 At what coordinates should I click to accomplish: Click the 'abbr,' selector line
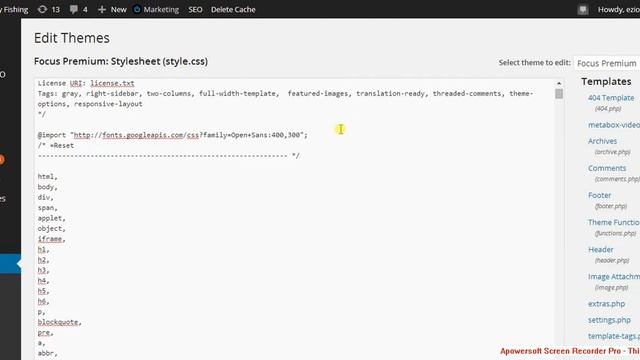pyautogui.click(x=47, y=353)
